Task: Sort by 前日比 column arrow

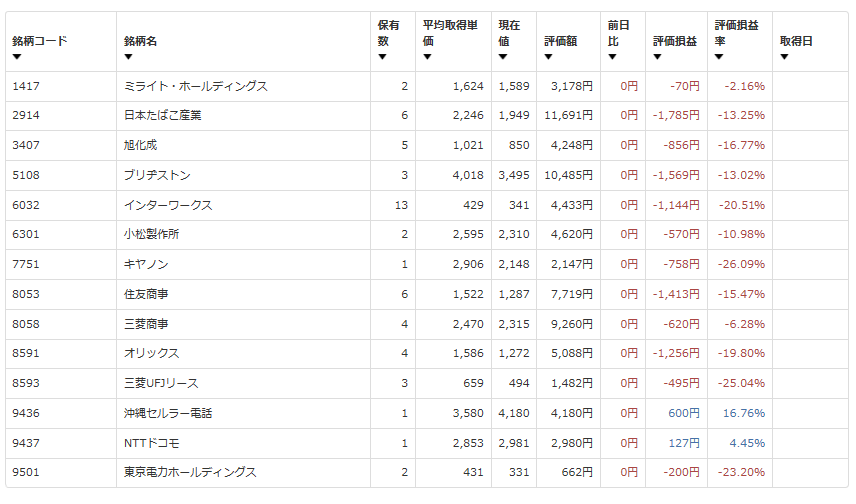Action: [613, 57]
